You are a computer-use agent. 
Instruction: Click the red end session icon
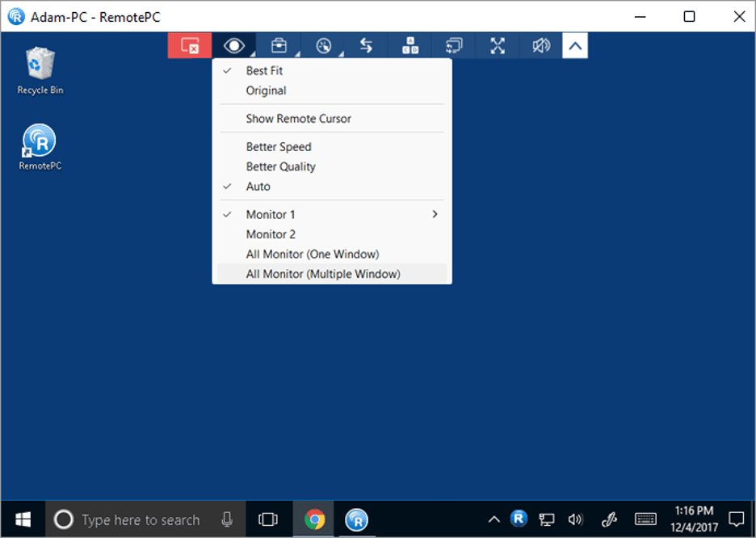[x=190, y=45]
